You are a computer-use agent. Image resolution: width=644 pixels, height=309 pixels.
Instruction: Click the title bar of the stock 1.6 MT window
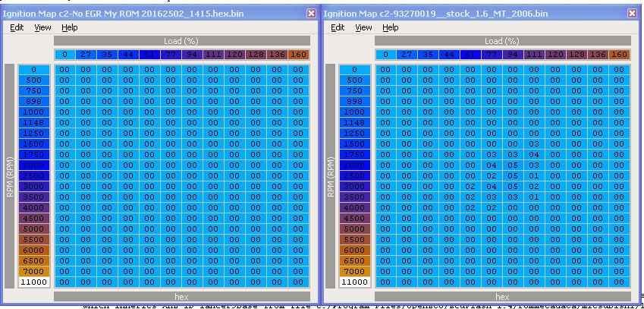470,14
